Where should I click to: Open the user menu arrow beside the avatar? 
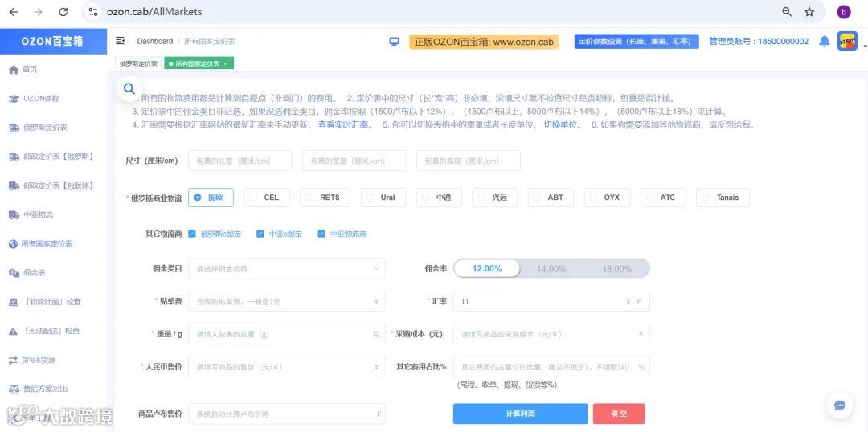click(x=864, y=47)
